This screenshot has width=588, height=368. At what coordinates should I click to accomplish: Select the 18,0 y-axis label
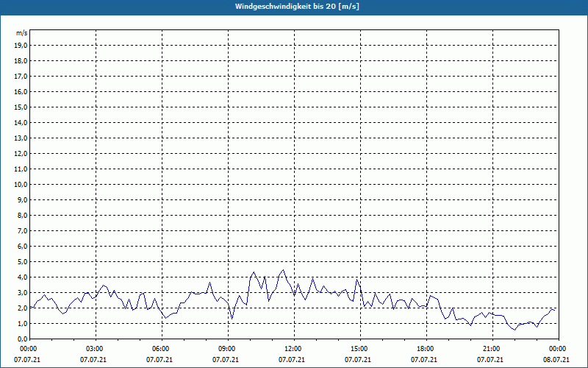click(21, 61)
